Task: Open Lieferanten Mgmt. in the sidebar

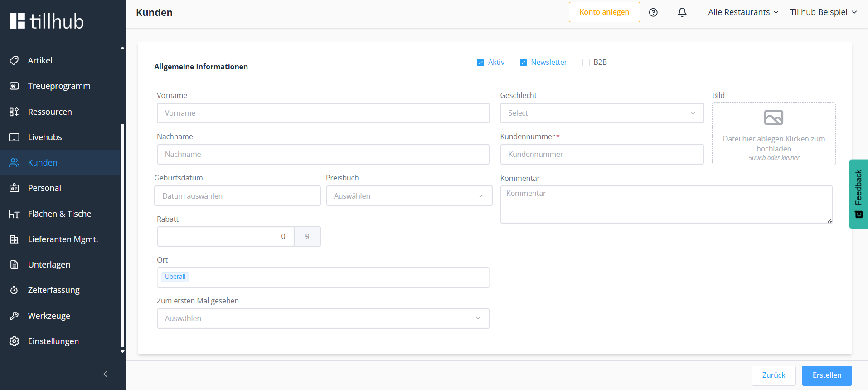Action: (60, 239)
